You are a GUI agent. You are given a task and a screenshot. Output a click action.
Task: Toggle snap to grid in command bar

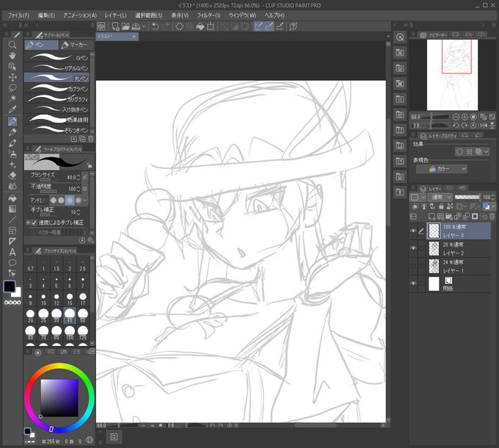(x=280, y=26)
